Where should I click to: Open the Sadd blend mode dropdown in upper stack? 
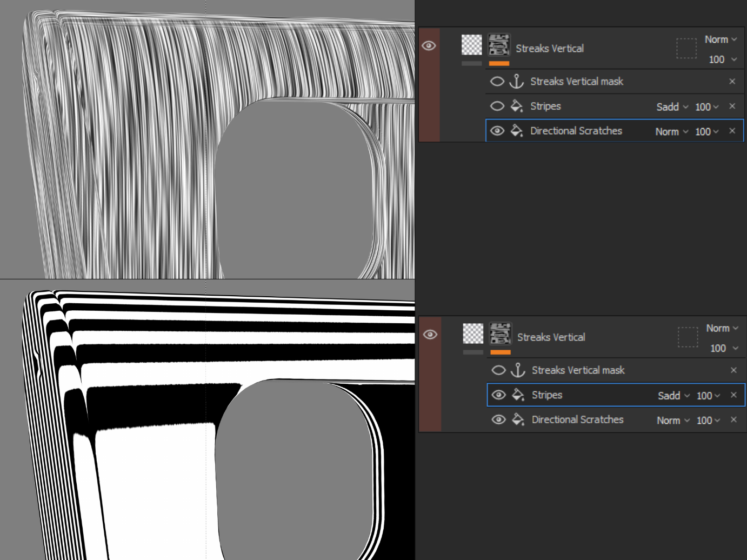tap(672, 107)
